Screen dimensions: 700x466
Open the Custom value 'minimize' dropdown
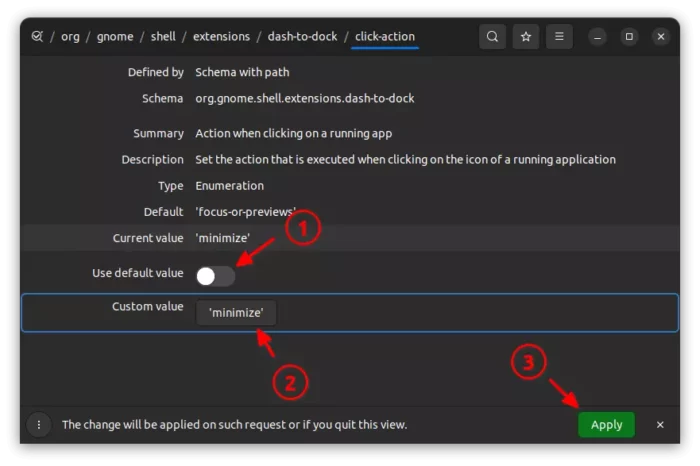point(236,312)
